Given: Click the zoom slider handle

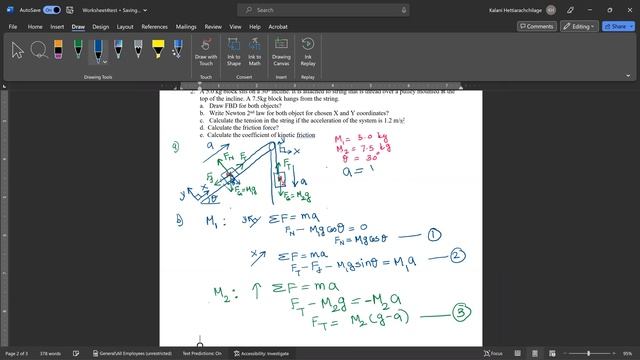Looking at the screenshot, I should 589,353.
